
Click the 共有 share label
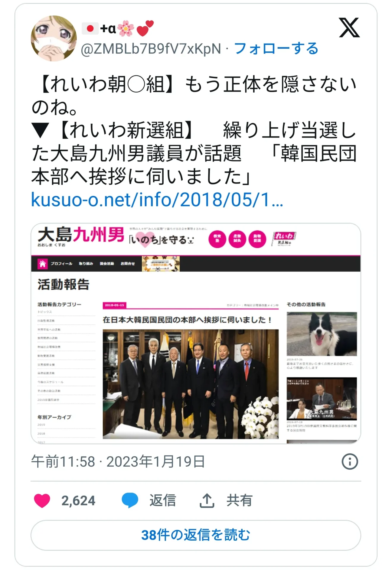click(239, 501)
